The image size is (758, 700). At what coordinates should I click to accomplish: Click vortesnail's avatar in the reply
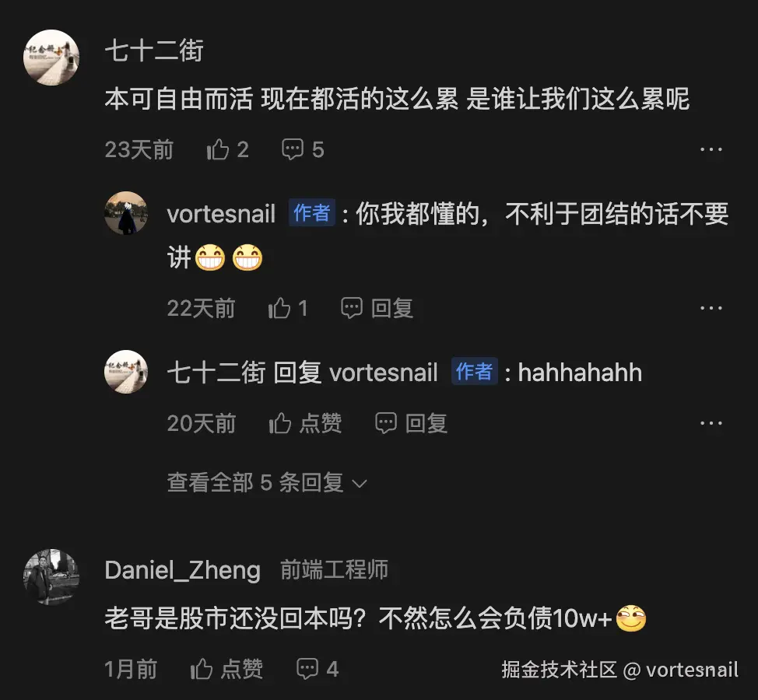tap(126, 213)
